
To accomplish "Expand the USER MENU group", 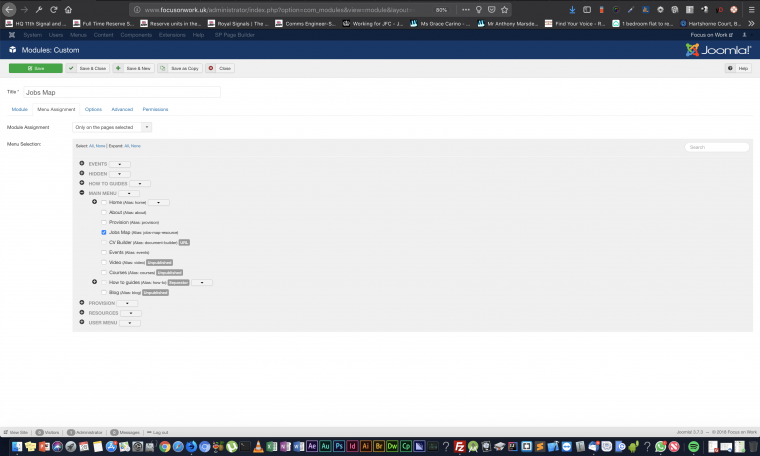I will (82, 322).
